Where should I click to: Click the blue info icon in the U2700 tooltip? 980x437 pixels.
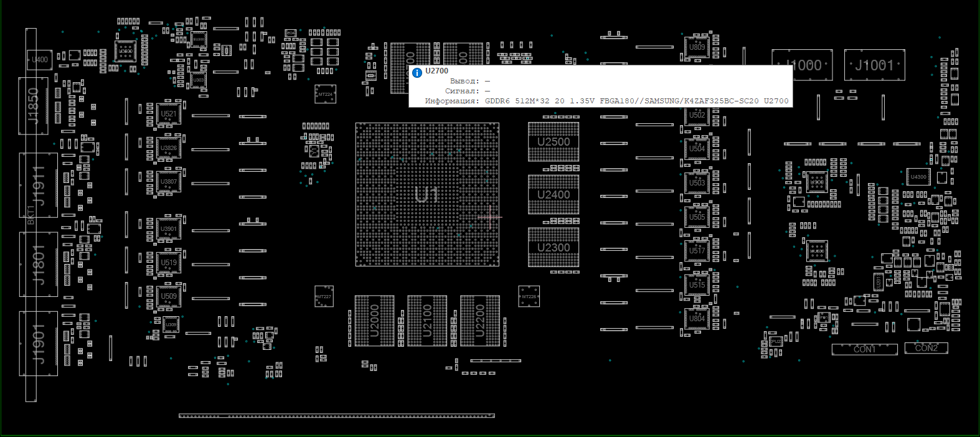[x=417, y=73]
